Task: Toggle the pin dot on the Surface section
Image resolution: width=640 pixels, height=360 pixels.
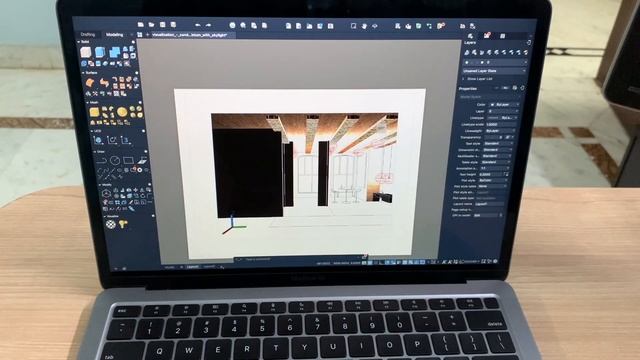Action: [x=136, y=73]
